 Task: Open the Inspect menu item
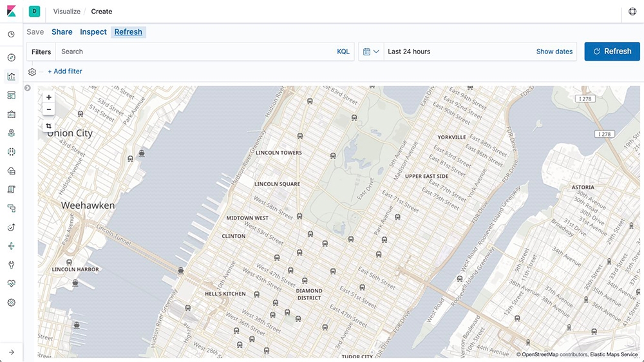click(x=93, y=32)
